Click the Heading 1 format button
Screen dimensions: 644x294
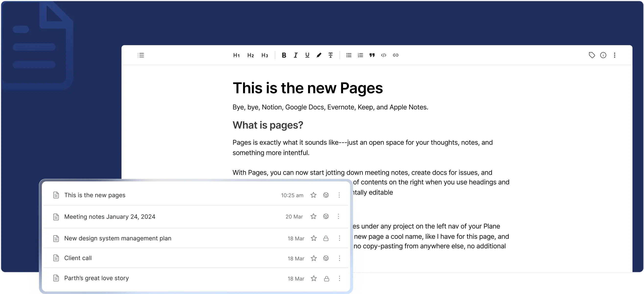236,55
